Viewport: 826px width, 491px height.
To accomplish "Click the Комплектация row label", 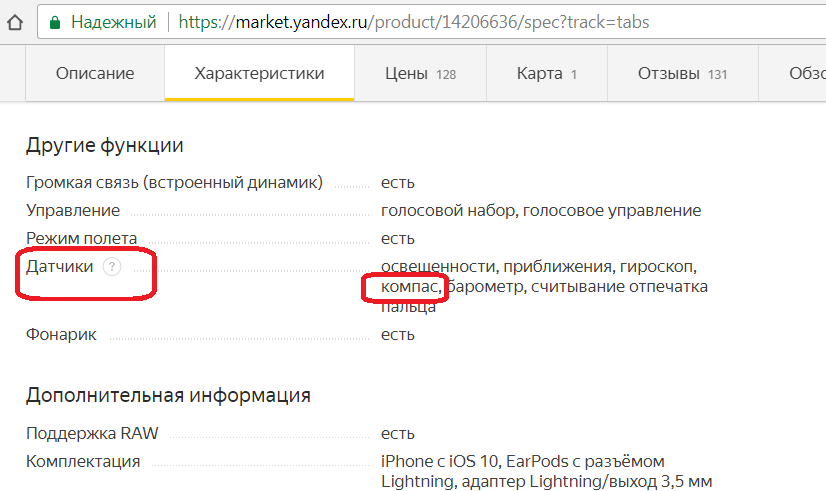I will pyautogui.click(x=83, y=461).
